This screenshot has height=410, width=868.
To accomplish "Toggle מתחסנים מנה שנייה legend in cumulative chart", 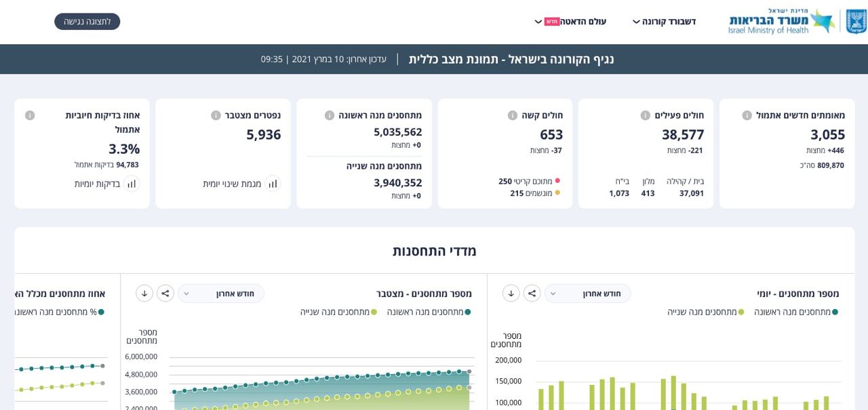I will pos(339,312).
